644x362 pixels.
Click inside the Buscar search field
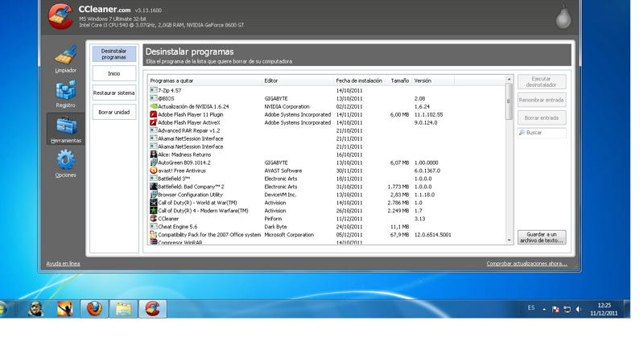tap(541, 133)
